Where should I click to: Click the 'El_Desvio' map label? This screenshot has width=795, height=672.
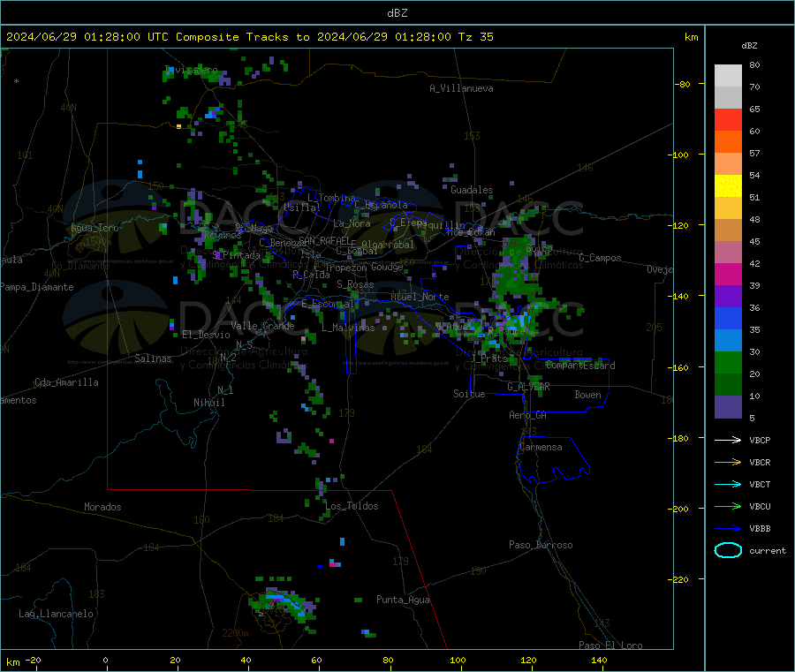pos(206,335)
